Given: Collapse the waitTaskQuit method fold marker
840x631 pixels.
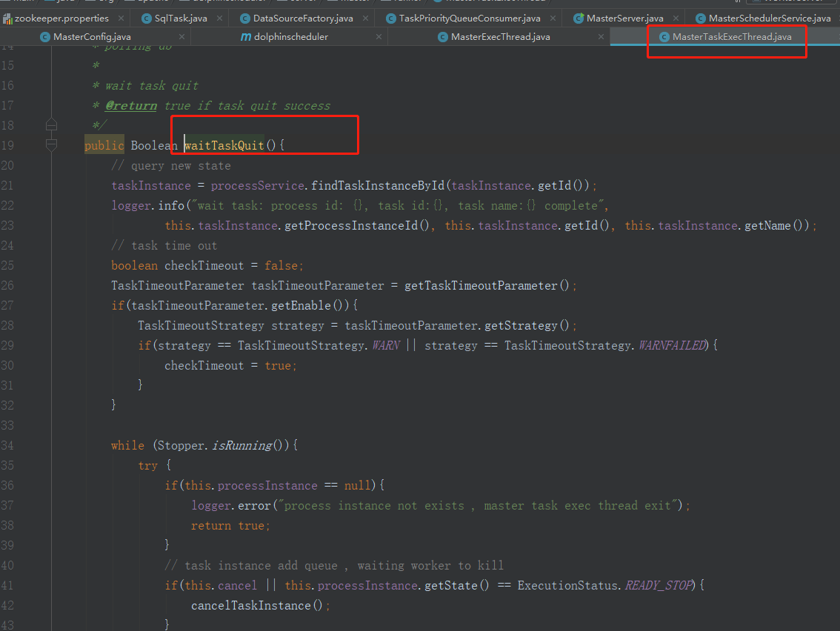Looking at the screenshot, I should click(51, 145).
